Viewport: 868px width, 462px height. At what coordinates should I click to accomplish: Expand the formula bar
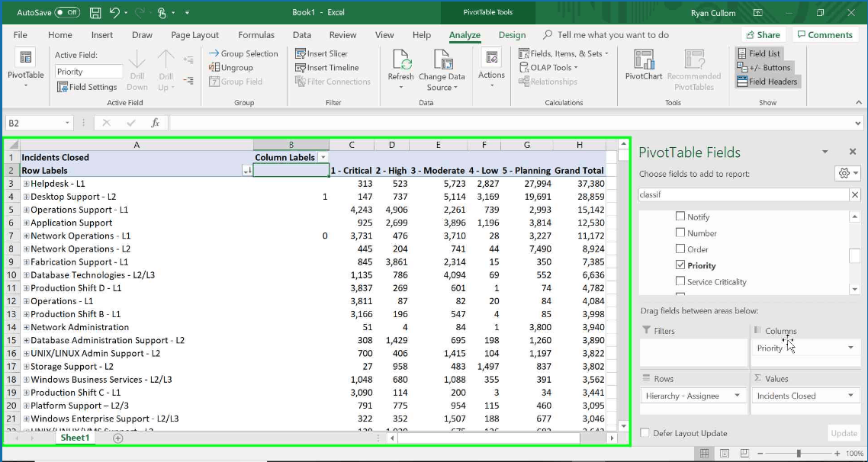click(858, 123)
